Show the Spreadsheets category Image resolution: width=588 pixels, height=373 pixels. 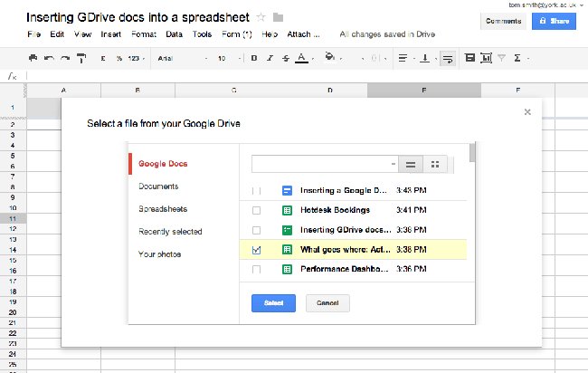pos(163,209)
